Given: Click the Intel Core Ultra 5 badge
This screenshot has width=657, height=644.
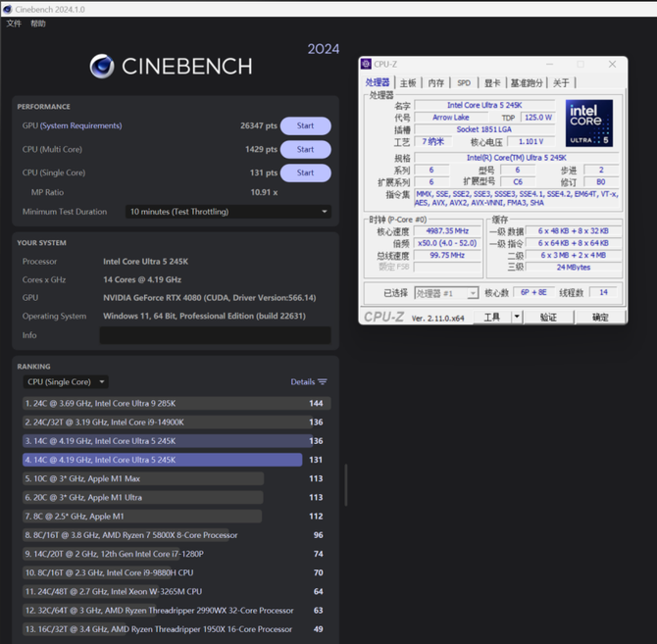Looking at the screenshot, I should [588, 123].
